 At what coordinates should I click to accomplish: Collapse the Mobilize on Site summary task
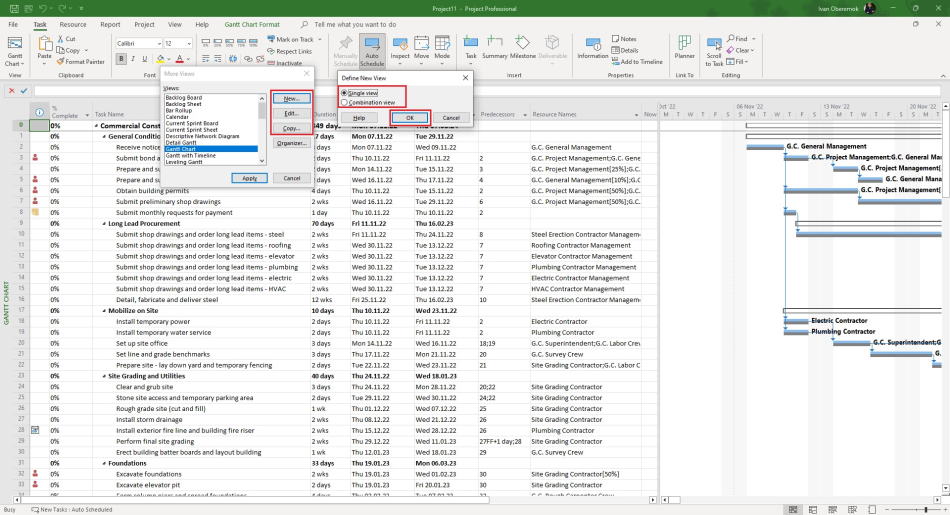[104, 311]
